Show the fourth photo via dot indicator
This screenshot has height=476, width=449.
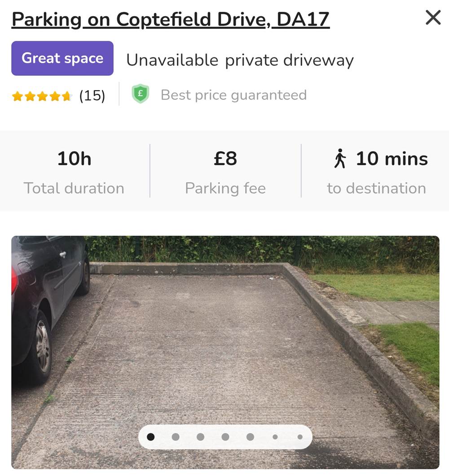click(x=225, y=437)
